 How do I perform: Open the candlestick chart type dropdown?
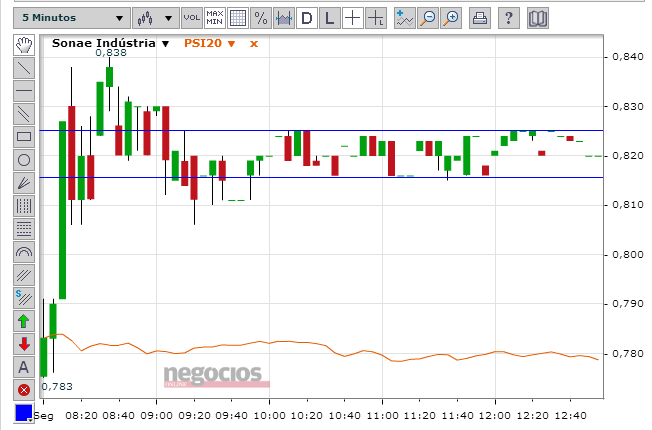[156, 18]
